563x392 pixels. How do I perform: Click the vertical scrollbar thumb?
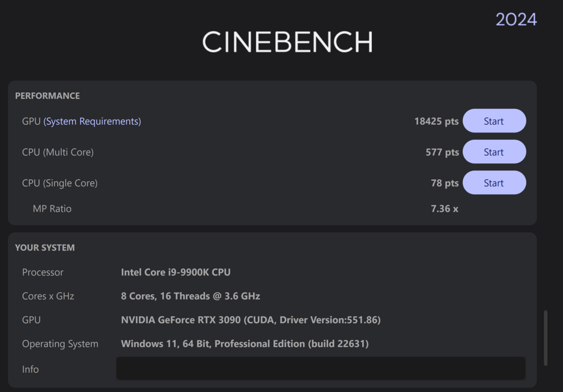[545, 338]
